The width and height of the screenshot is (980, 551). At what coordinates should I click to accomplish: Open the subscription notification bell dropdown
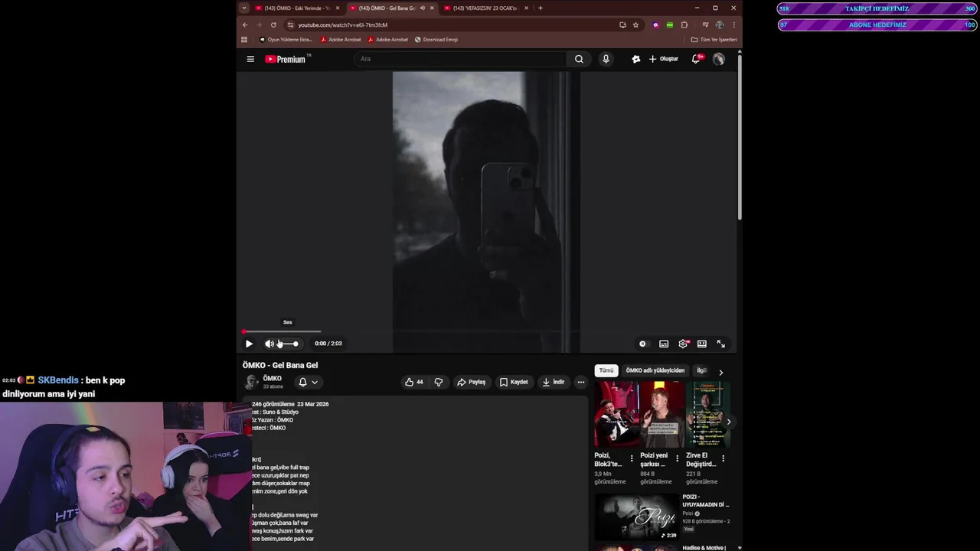[x=308, y=382]
